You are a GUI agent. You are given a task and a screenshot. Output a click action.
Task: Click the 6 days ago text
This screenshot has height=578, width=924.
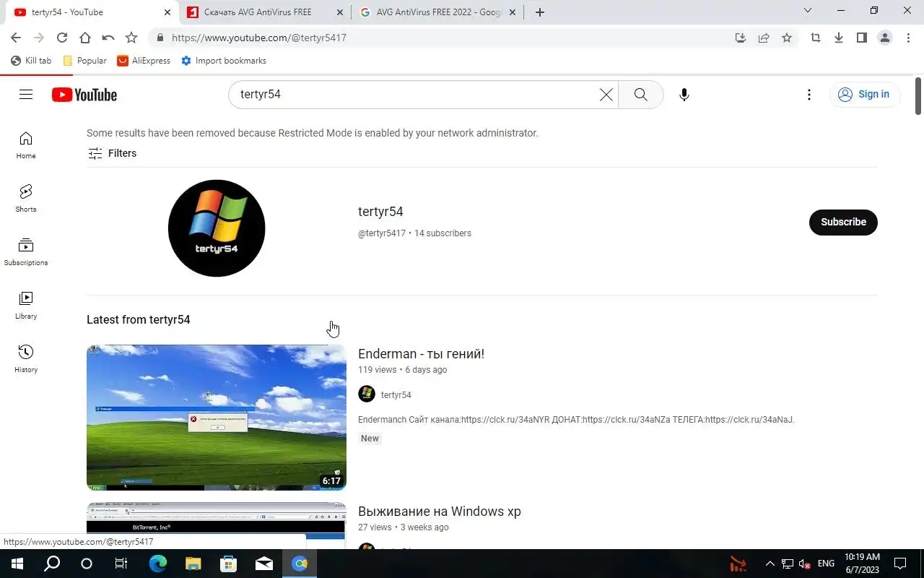(x=426, y=370)
